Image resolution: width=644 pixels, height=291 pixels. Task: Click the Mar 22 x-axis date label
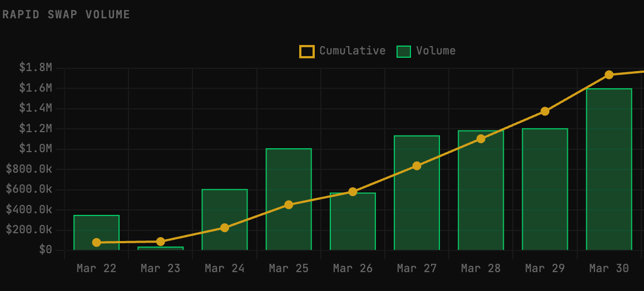[97, 268]
